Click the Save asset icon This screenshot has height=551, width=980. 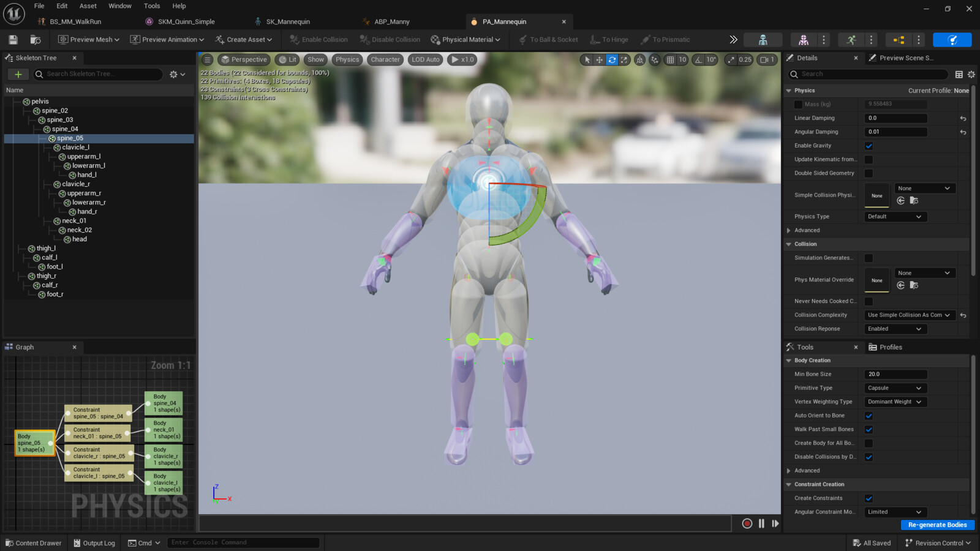tap(13, 40)
